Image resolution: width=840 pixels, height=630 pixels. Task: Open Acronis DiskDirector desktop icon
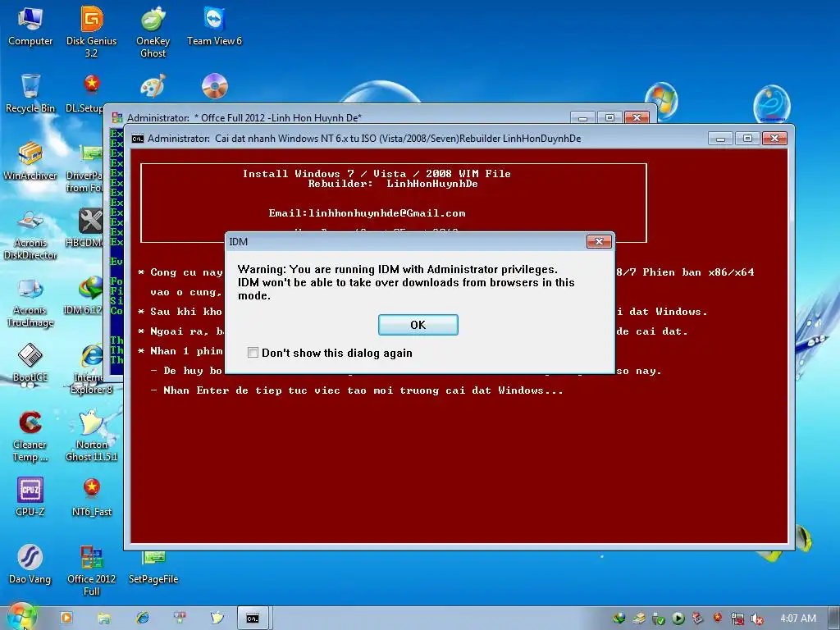coord(30,235)
